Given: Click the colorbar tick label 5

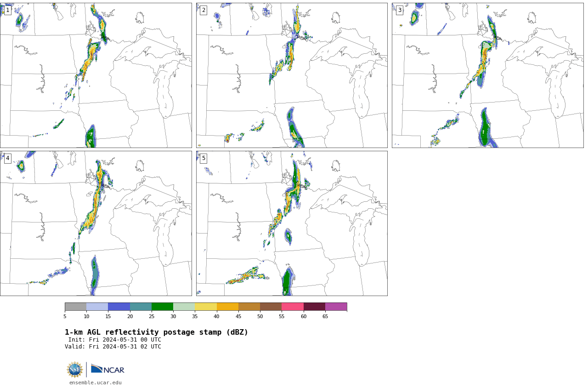Looking at the screenshot, I should 65,316.
